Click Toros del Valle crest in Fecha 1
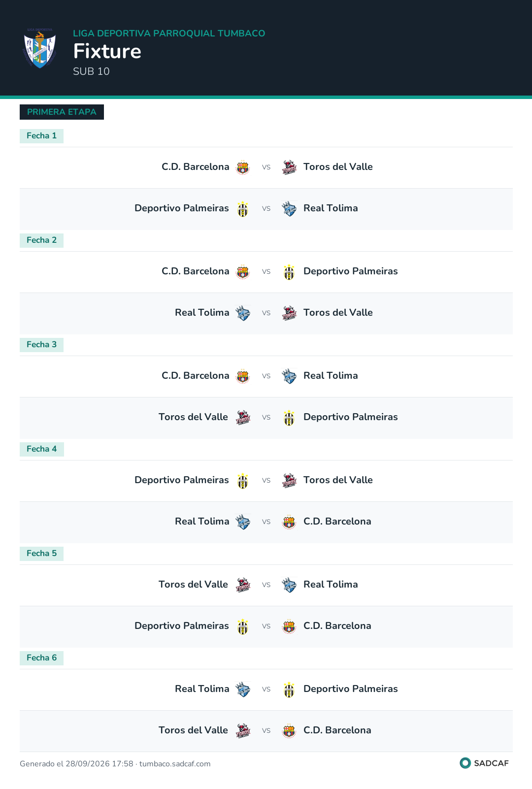Screen dimensions: 532x789 click(x=289, y=167)
